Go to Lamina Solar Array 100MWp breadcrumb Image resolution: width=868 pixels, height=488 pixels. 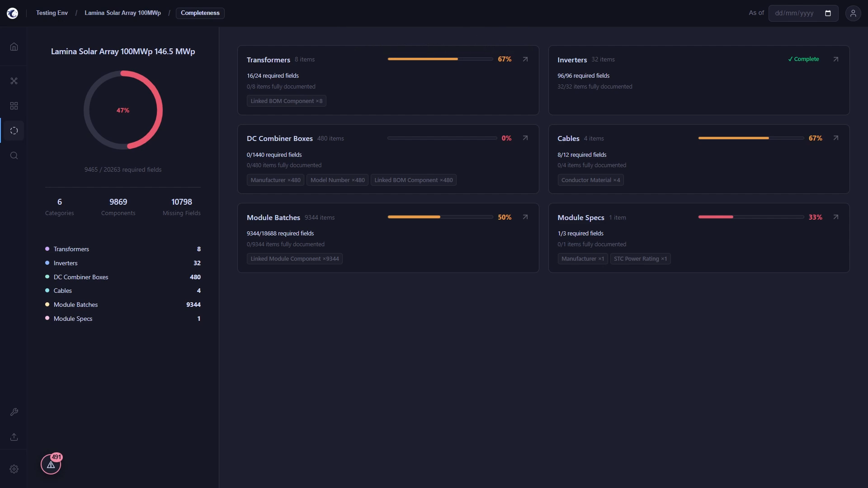(x=123, y=13)
